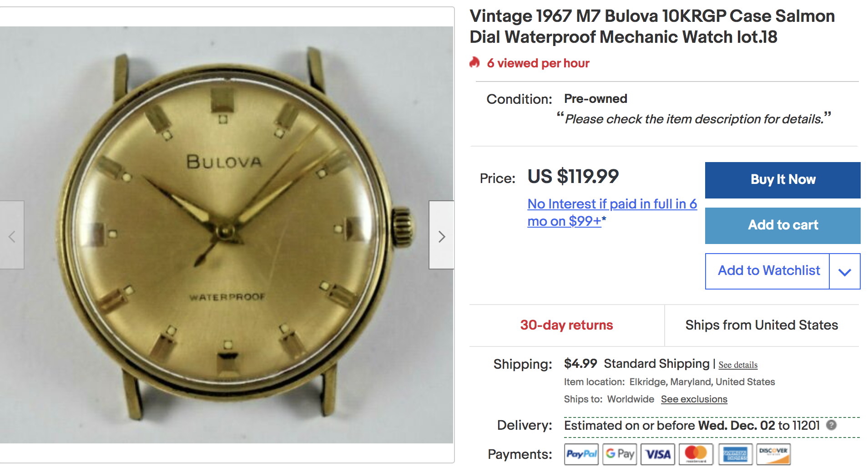The height and width of the screenshot is (468, 868).
Task: Click the Discover card icon
Action: pyautogui.click(x=773, y=454)
